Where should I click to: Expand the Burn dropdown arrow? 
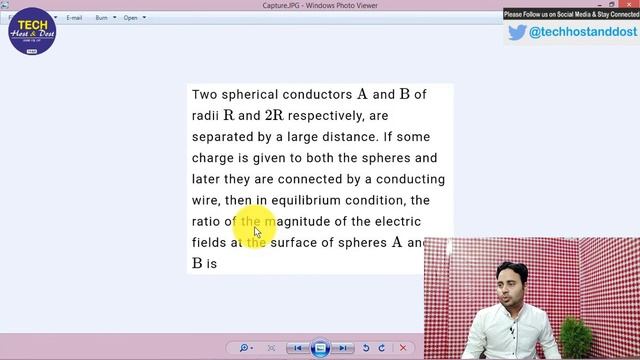(115, 18)
